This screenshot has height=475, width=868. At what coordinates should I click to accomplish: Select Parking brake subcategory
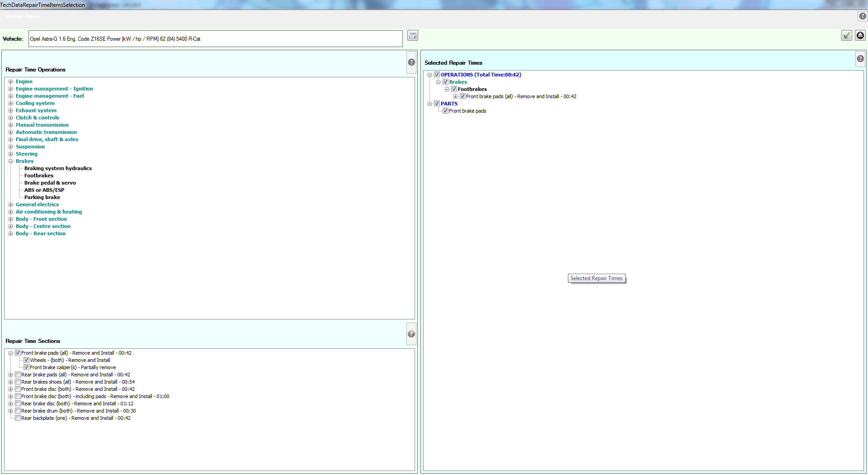pos(42,197)
